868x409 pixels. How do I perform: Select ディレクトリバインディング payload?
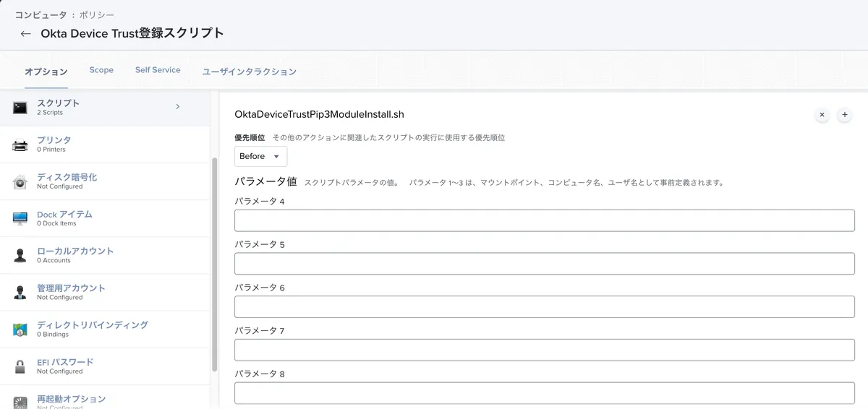point(105,330)
